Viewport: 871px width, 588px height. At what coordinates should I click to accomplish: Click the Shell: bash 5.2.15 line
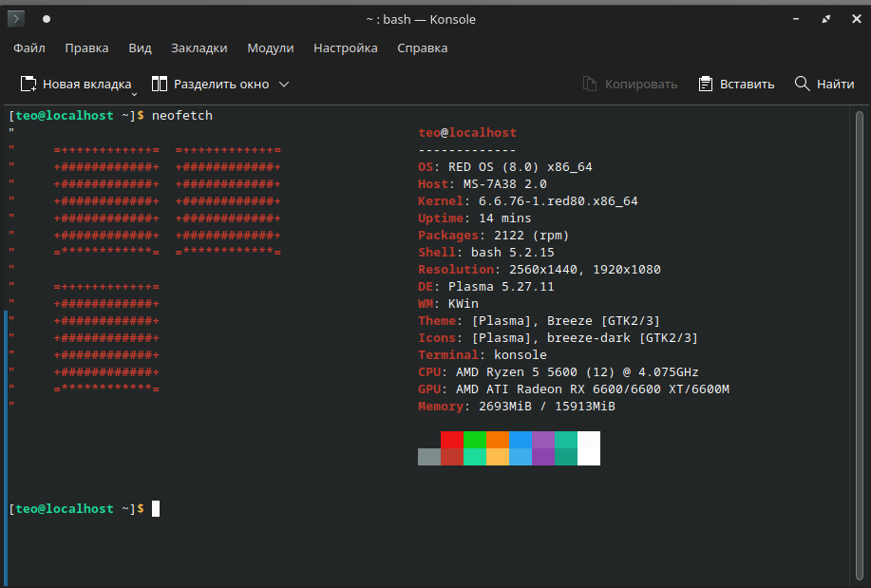pyautogui.click(x=486, y=253)
